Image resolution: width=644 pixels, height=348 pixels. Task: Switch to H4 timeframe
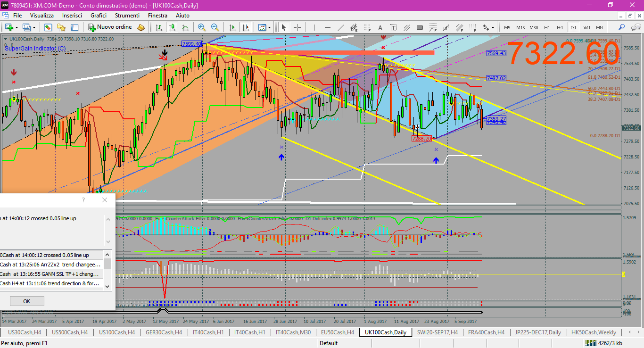[560, 27]
